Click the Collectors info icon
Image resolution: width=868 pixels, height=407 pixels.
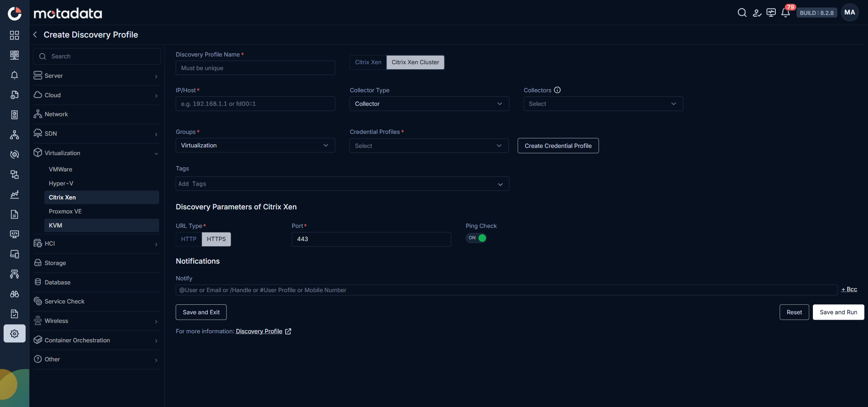pyautogui.click(x=557, y=90)
